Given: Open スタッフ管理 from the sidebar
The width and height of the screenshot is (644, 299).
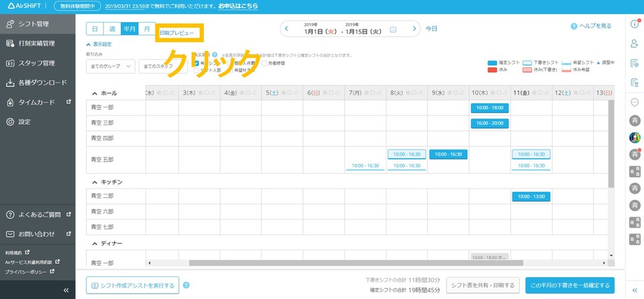Looking at the screenshot, I should (38, 64).
